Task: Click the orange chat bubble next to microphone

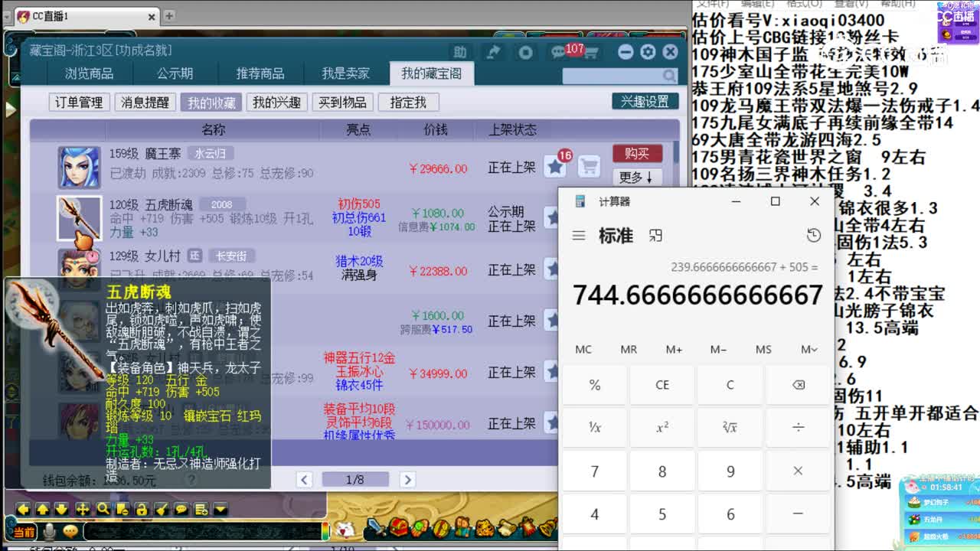Action: pyautogui.click(x=70, y=531)
